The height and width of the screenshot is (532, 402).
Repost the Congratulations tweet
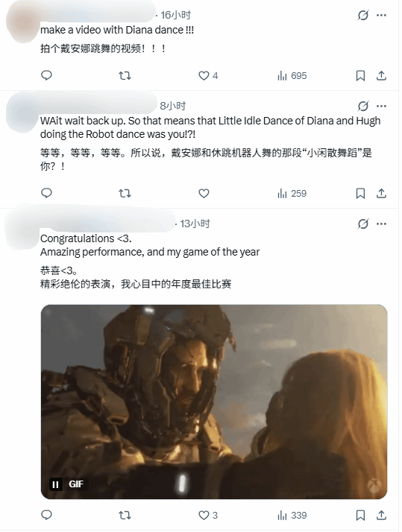(x=125, y=516)
